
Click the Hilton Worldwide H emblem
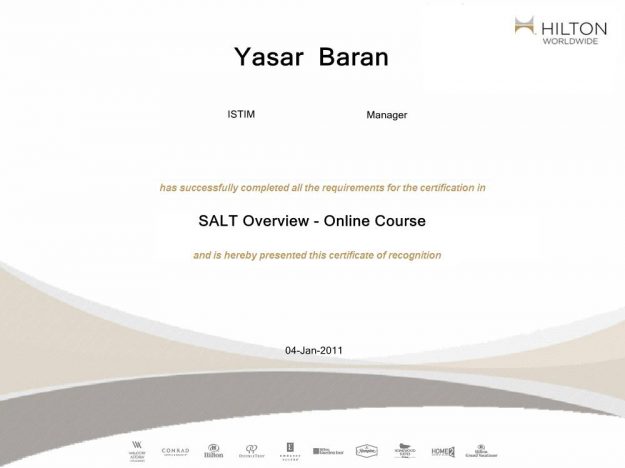coord(527,26)
